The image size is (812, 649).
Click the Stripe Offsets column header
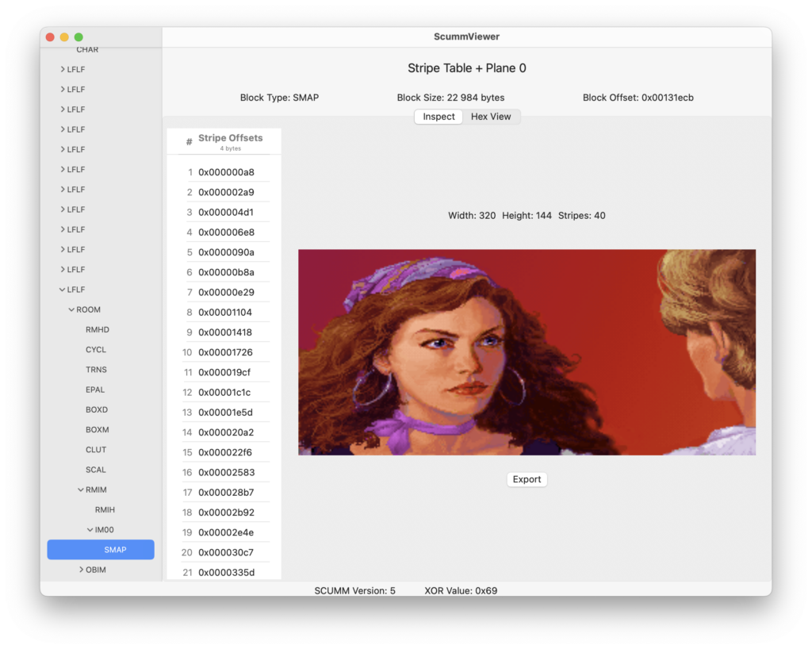coord(230,138)
